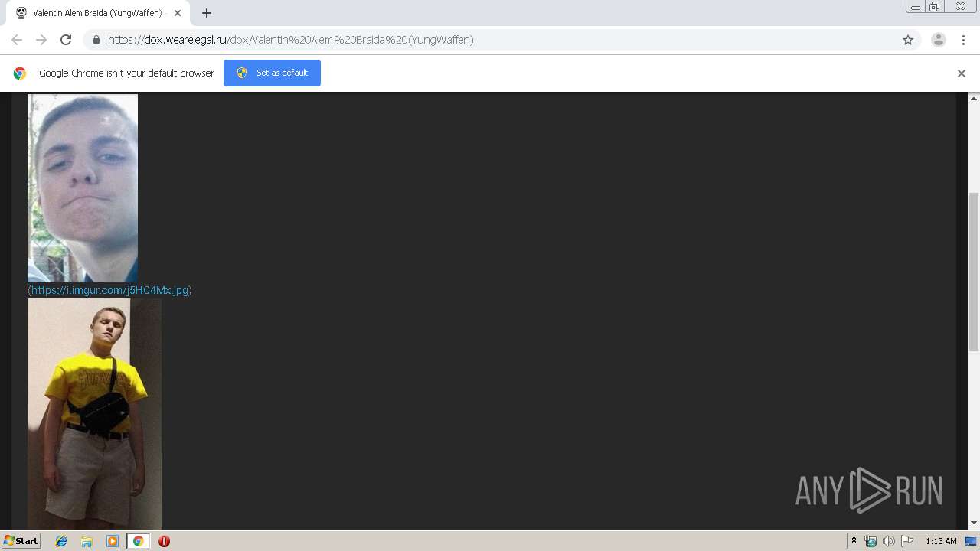Click the network tray icon

point(871,541)
